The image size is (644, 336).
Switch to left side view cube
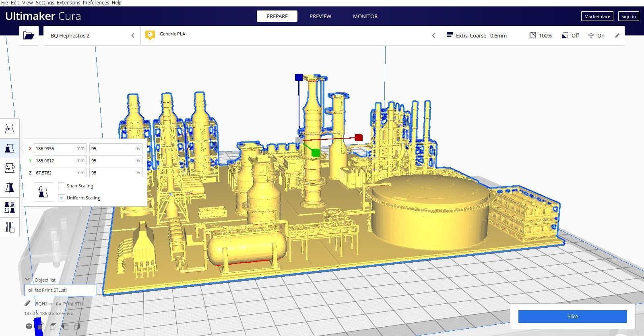(65, 326)
